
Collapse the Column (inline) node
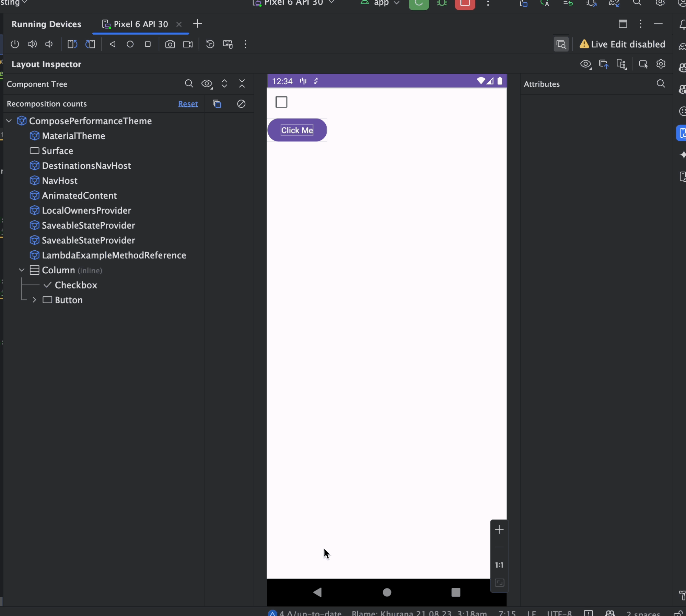point(22,270)
